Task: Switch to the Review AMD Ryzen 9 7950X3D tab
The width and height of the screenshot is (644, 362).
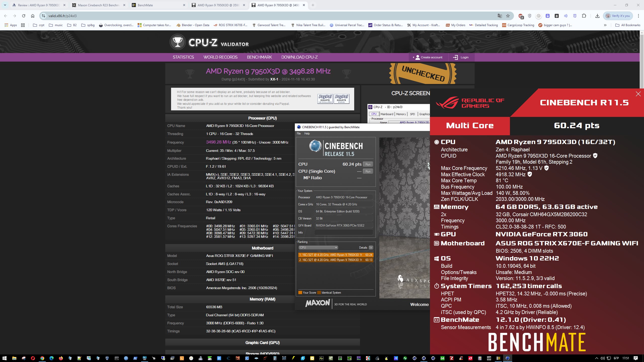Action: (x=39, y=5)
